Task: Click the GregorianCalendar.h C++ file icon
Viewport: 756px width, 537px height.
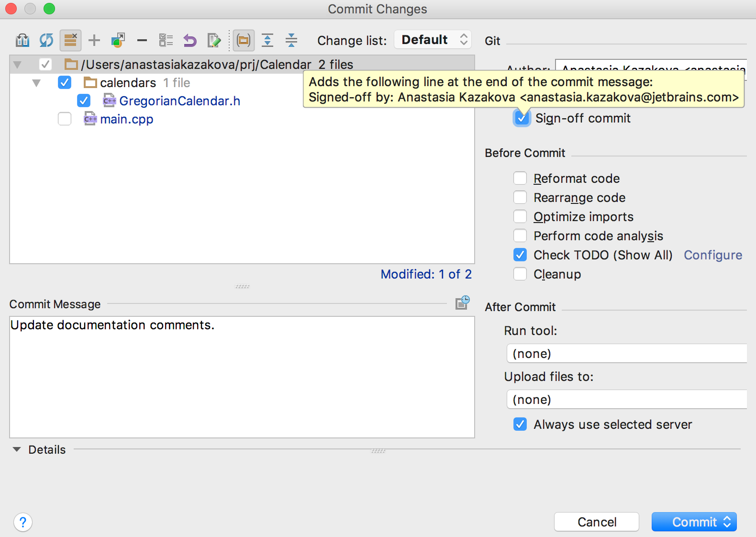Action: click(110, 101)
